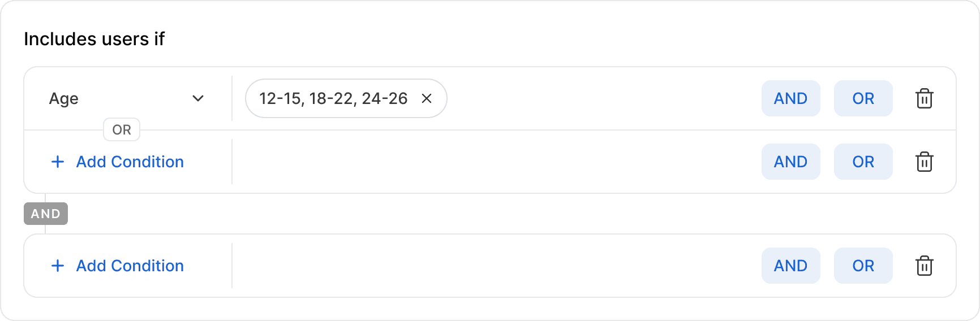Screen dimensions: 980x321
Task: Click AND button in the bottom group row
Action: point(790,266)
